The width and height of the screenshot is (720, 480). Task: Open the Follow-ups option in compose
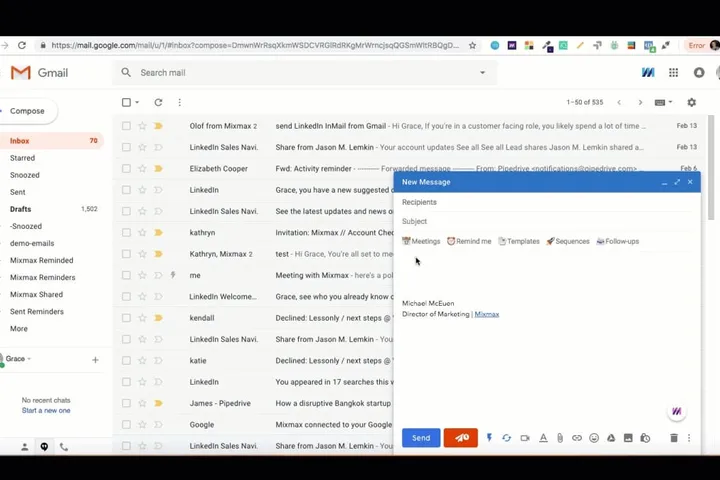pos(617,241)
